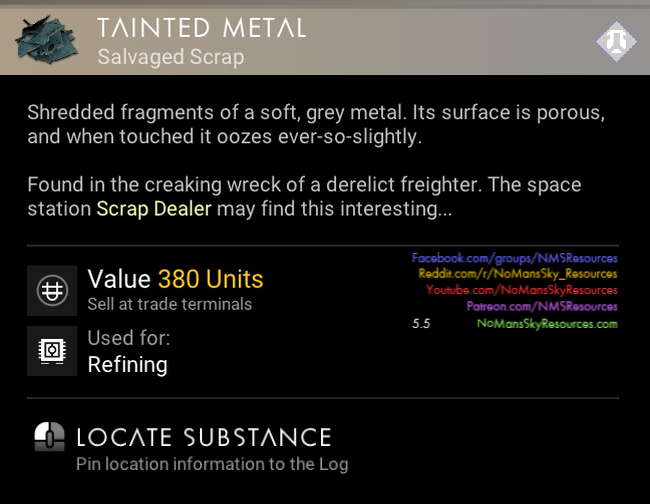650x504 pixels.
Task: Go to the Patreon NMSResources link
Action: (x=541, y=306)
